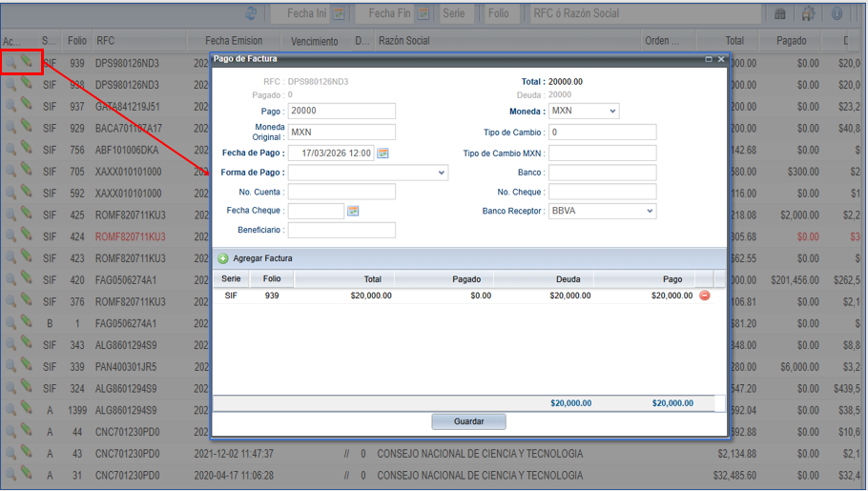Click the pencil icon for folio 939
Screen dimensions: 868x491
click(x=28, y=62)
